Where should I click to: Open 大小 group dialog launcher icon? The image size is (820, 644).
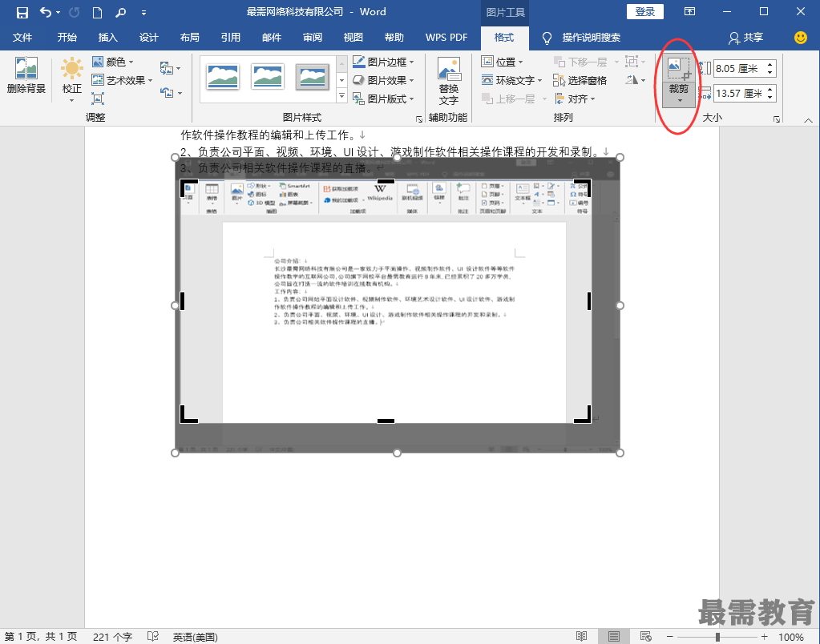point(777,119)
